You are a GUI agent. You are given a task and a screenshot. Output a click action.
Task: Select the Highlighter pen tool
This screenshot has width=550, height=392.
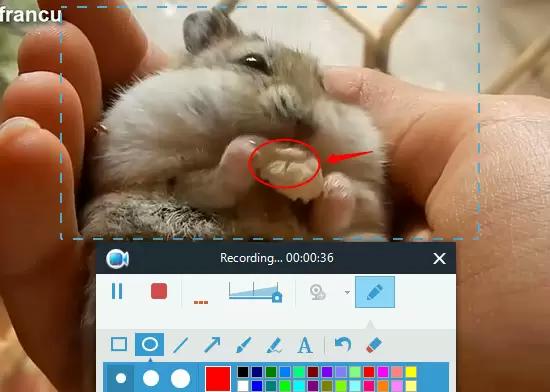(x=274, y=345)
